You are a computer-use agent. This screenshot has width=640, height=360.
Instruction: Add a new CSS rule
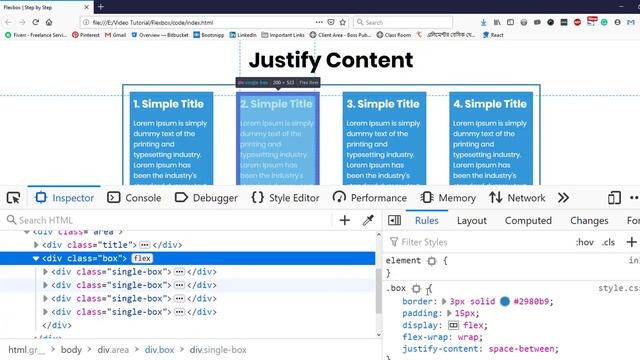pyautogui.click(x=631, y=242)
